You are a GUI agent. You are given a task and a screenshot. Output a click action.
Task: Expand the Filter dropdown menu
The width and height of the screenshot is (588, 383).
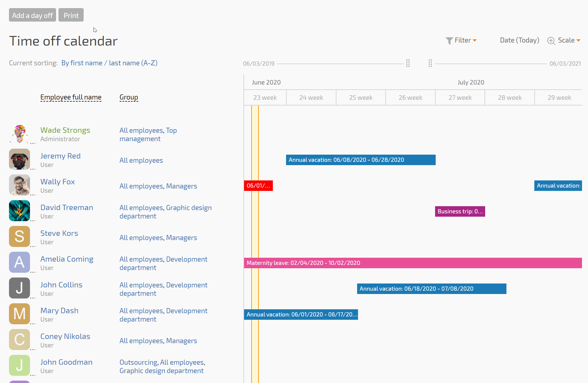[462, 40]
